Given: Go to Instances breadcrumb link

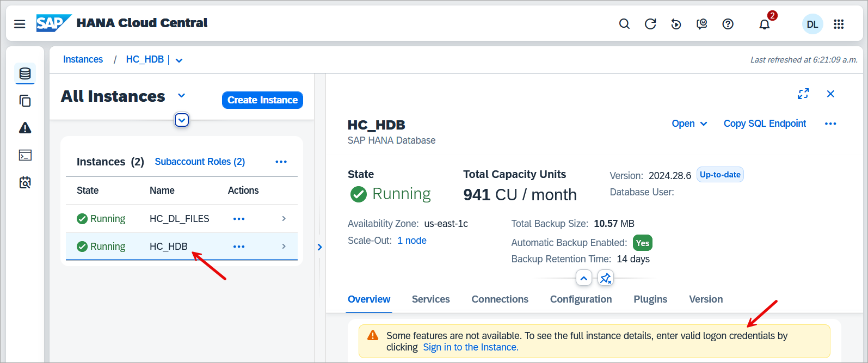Looking at the screenshot, I should 83,59.
